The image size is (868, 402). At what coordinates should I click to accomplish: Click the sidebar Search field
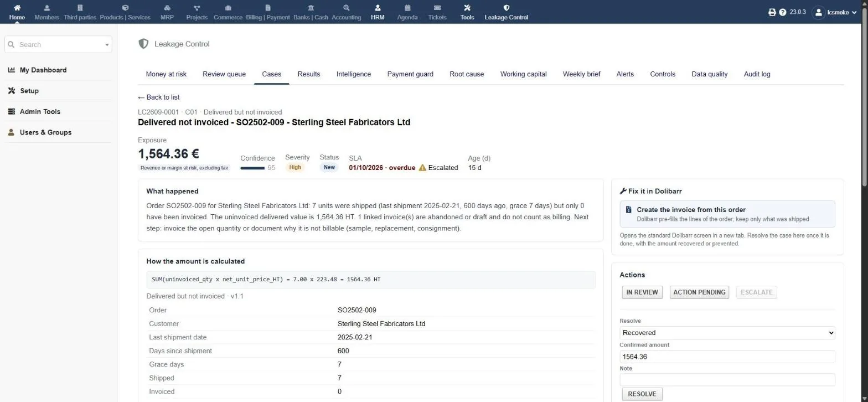point(58,45)
